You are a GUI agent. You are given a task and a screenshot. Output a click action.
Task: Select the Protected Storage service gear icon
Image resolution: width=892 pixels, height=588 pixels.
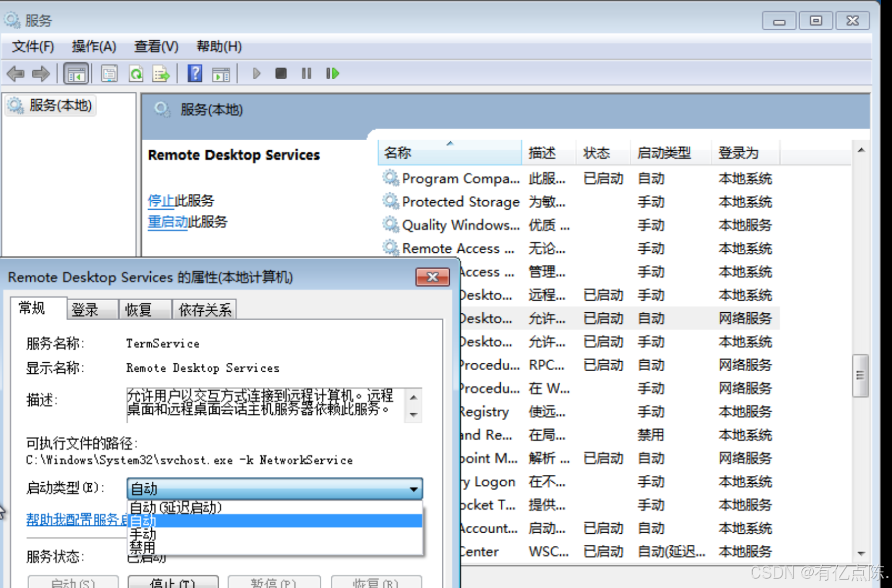click(390, 201)
